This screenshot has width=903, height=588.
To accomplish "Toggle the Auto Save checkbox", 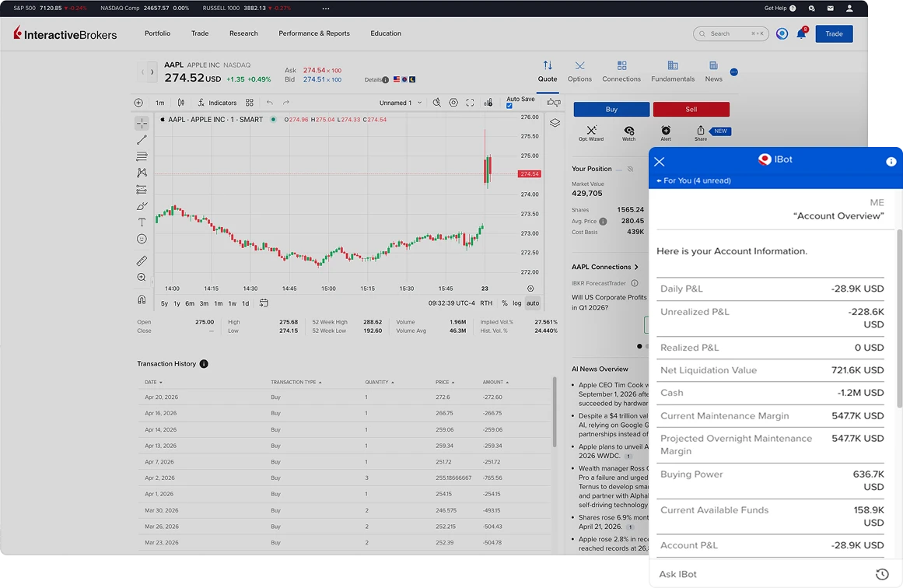I will coord(509,106).
